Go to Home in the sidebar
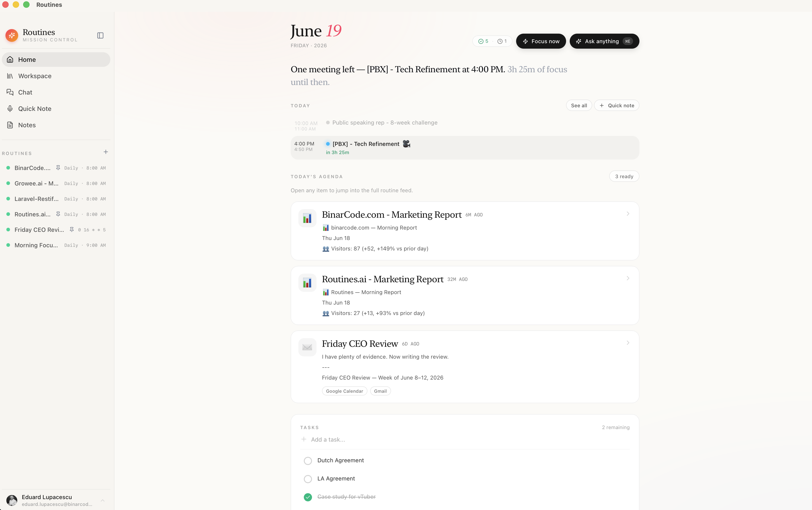The width and height of the screenshot is (812, 510). (x=56, y=59)
